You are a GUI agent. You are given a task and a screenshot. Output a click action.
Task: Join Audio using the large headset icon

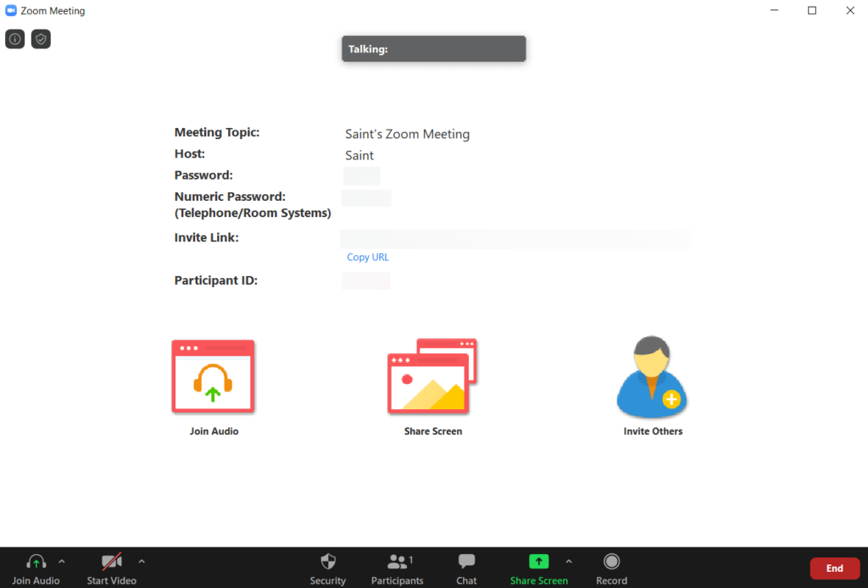tap(213, 376)
